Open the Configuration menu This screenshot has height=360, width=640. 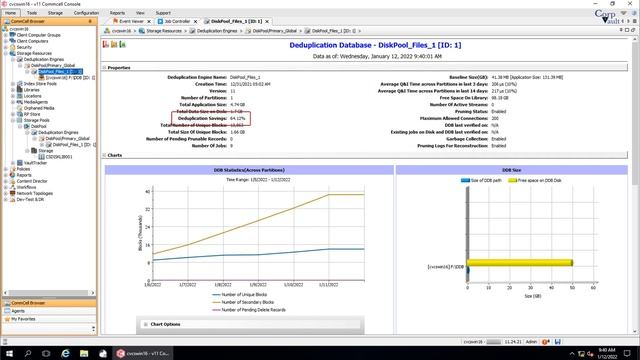86,13
